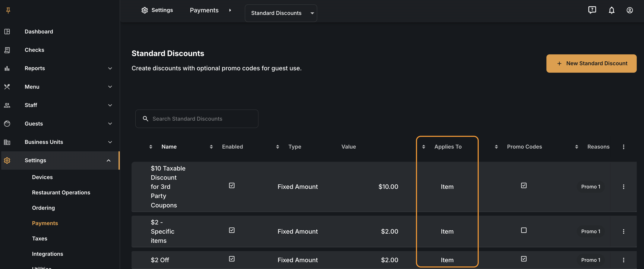Screen dimensions: 644x269
Task: Open the help chat icon
Action: tap(592, 10)
